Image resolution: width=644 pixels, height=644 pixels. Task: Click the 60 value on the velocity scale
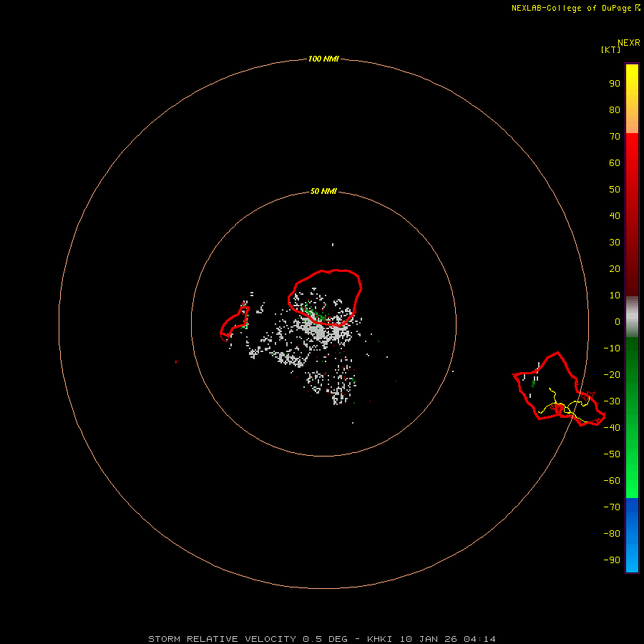tap(615, 162)
